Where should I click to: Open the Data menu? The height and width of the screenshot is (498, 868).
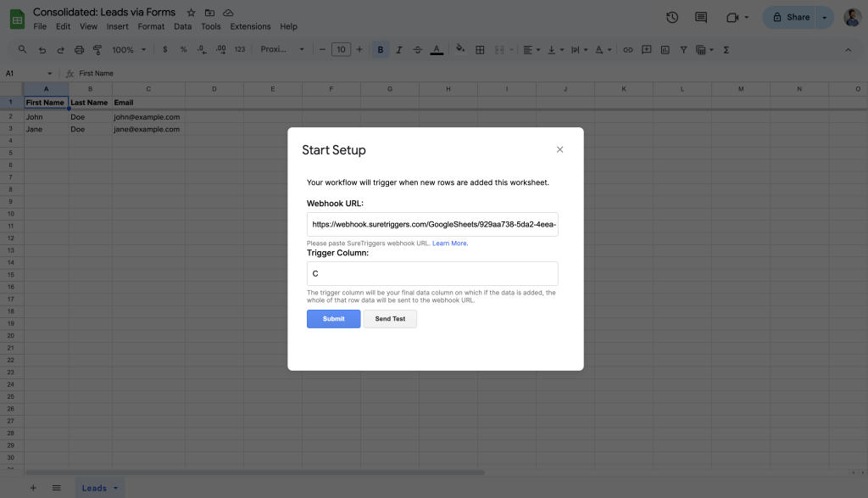(x=182, y=26)
